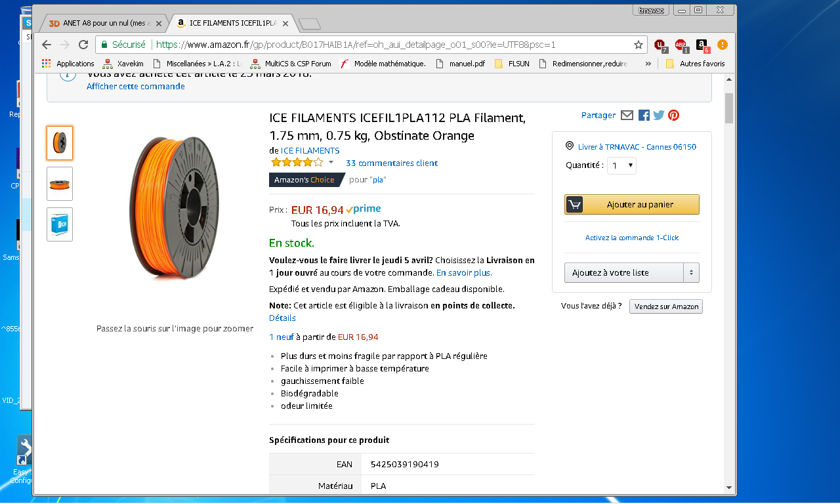Expand the Ajoutez à votre liste arrow
This screenshot has width=840, height=504.
click(x=691, y=272)
